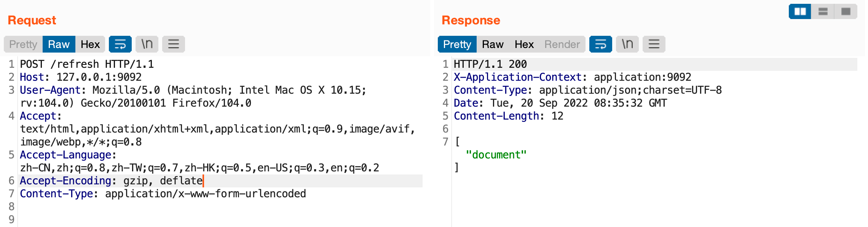Select the Request Pretty tab
The height and width of the screenshot is (227, 868).
click(x=23, y=44)
